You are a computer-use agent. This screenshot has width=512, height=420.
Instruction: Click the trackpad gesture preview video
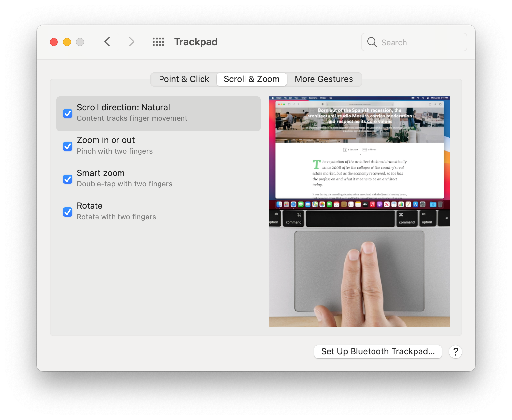coord(360,212)
